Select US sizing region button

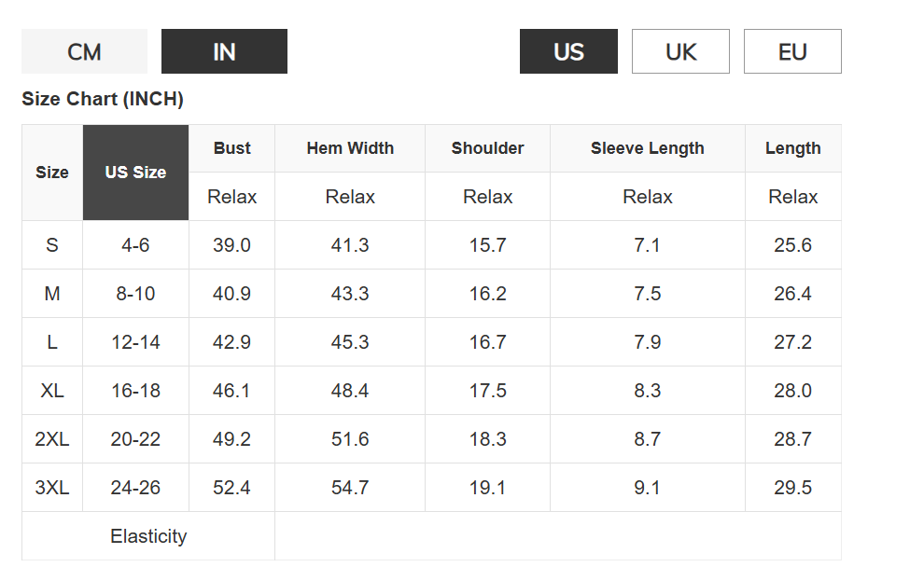click(x=568, y=51)
